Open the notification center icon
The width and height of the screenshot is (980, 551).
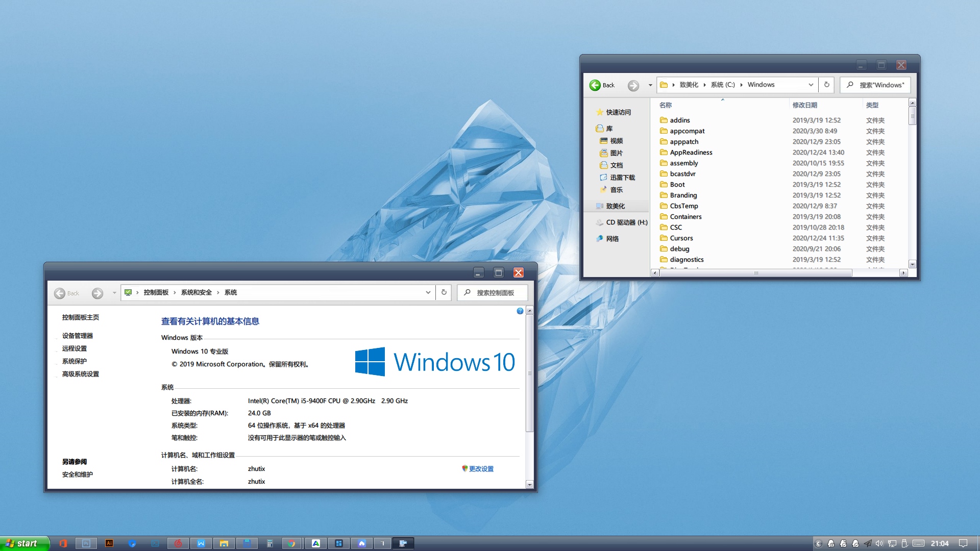[963, 543]
